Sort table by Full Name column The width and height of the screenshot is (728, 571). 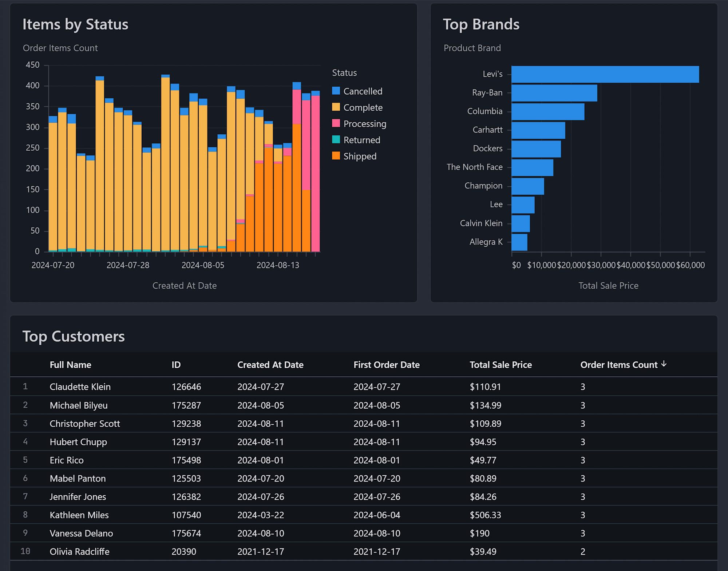(x=70, y=365)
